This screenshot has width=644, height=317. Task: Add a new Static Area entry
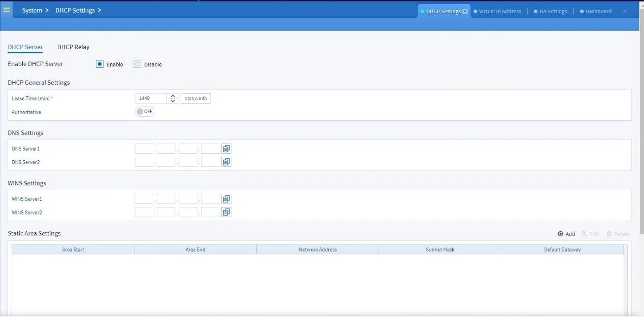click(x=566, y=234)
